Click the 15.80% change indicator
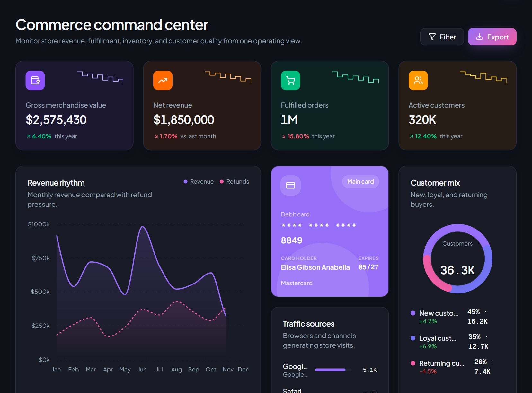Screen dimensions: 532x393 tap(296, 136)
